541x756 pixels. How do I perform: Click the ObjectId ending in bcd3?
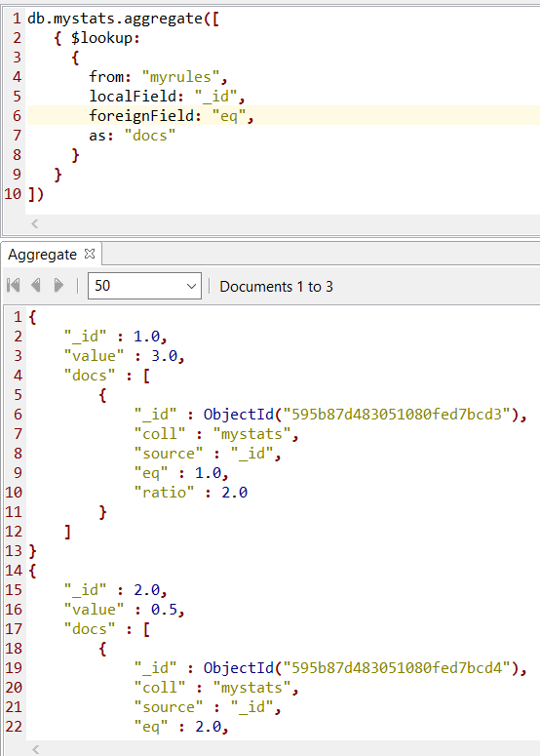pyautogui.click(x=365, y=415)
